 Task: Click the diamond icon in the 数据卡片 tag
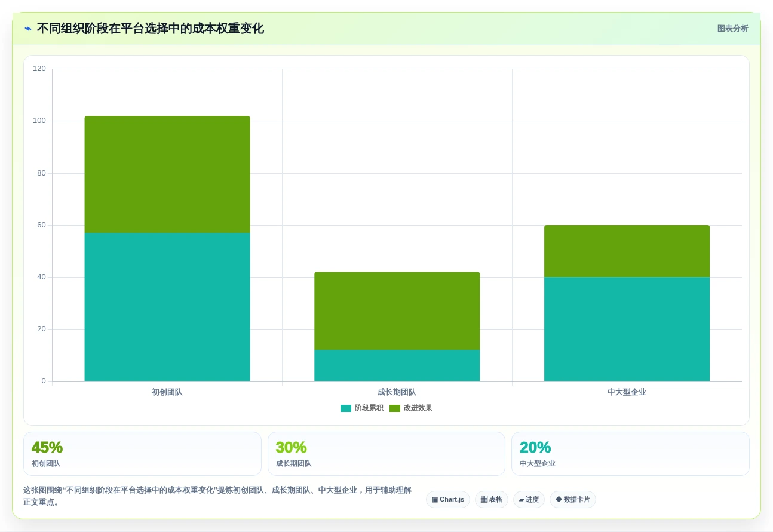[559, 499]
